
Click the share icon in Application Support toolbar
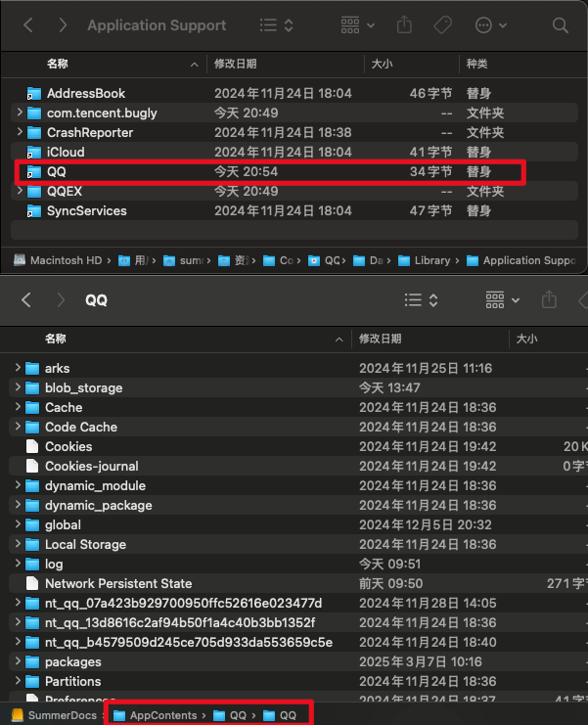click(405, 26)
